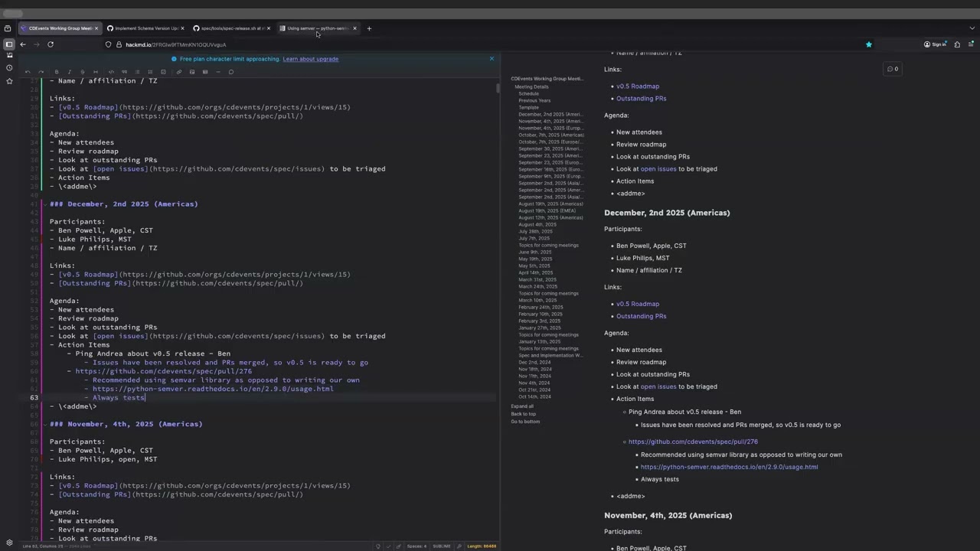Open browser extensions icon
The height and width of the screenshot is (551, 980).
tap(957, 44)
